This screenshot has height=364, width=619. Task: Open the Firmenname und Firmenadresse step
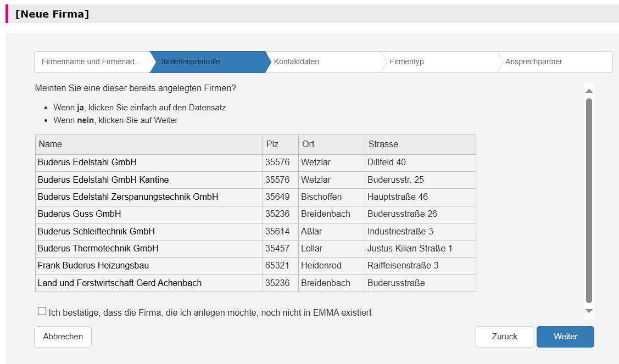pos(92,62)
